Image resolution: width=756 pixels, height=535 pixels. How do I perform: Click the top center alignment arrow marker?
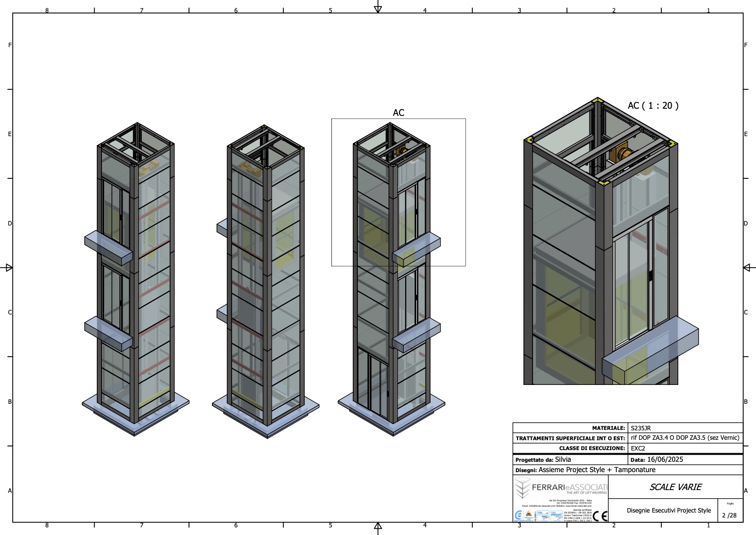tap(378, 9)
